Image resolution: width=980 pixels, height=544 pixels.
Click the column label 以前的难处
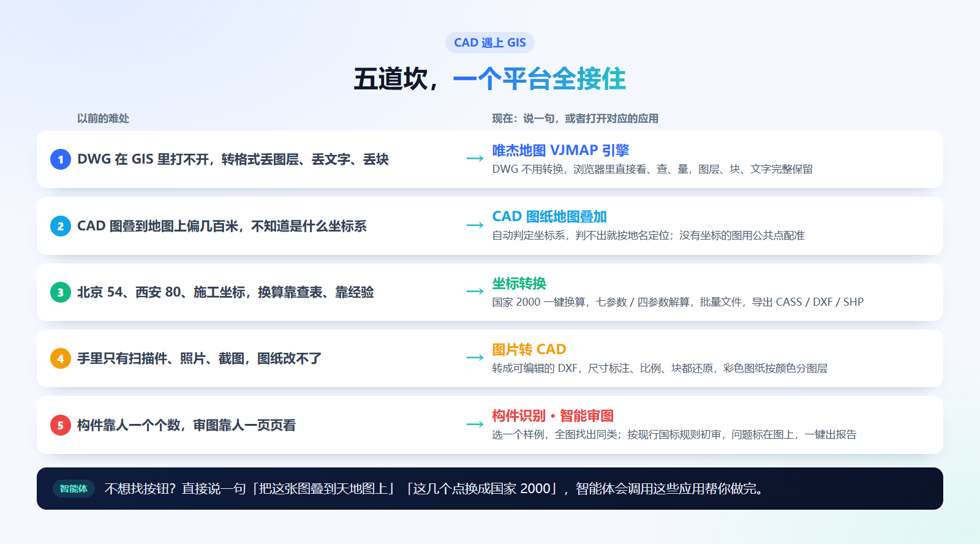[103, 118]
